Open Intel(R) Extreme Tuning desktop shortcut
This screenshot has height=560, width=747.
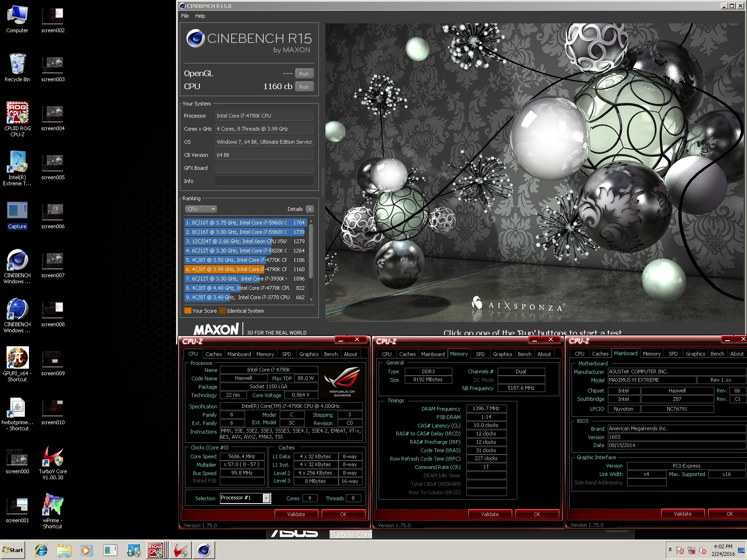coord(17,168)
